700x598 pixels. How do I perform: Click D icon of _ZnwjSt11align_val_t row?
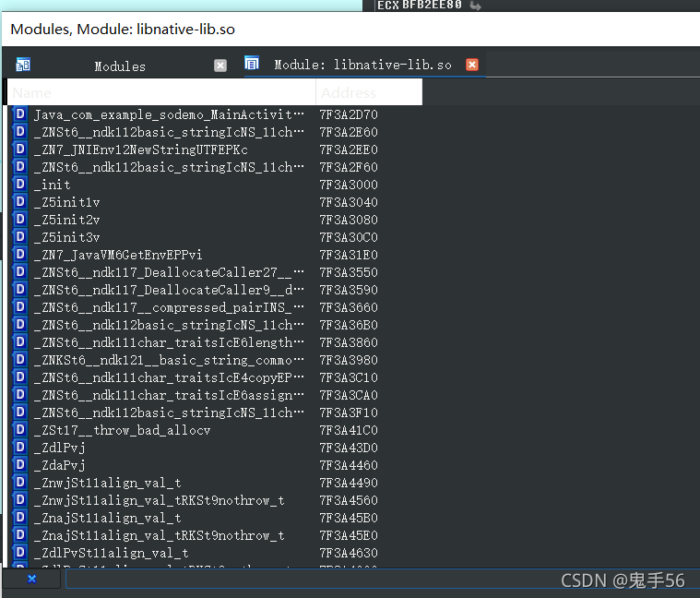pyautogui.click(x=20, y=483)
